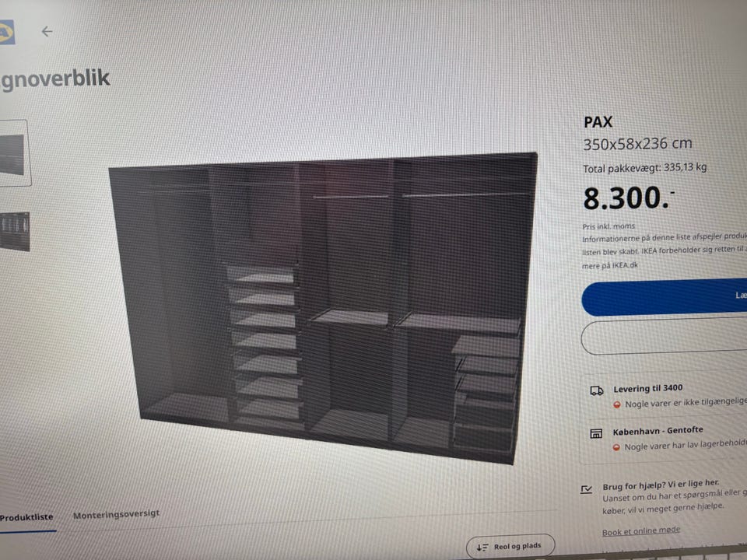
Task: Switch to the Produktliste tab
Action: [x=26, y=517]
